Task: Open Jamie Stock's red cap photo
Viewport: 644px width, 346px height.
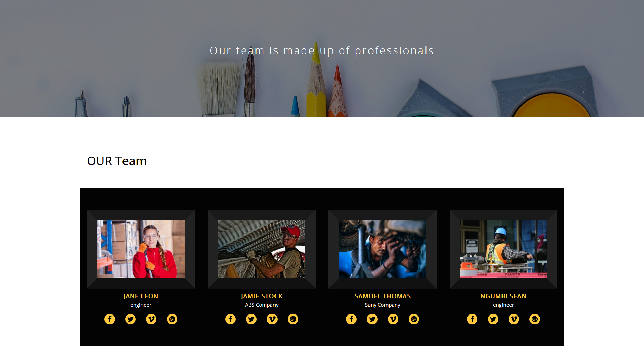Action: [262, 249]
